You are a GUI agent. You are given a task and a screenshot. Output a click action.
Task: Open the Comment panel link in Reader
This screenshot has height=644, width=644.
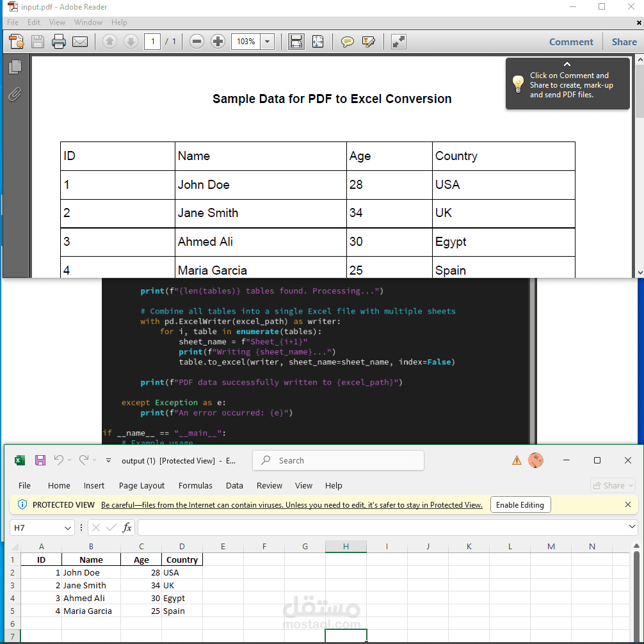click(x=571, y=42)
